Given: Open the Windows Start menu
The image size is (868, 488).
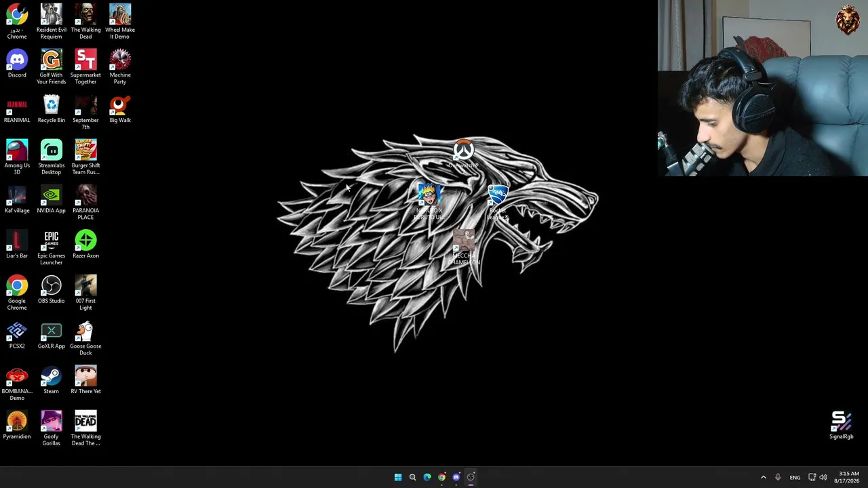Looking at the screenshot, I should coord(398,477).
